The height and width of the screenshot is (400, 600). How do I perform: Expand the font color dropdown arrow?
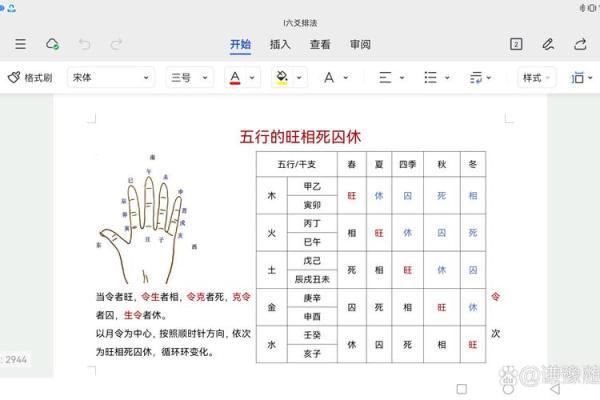tap(252, 78)
